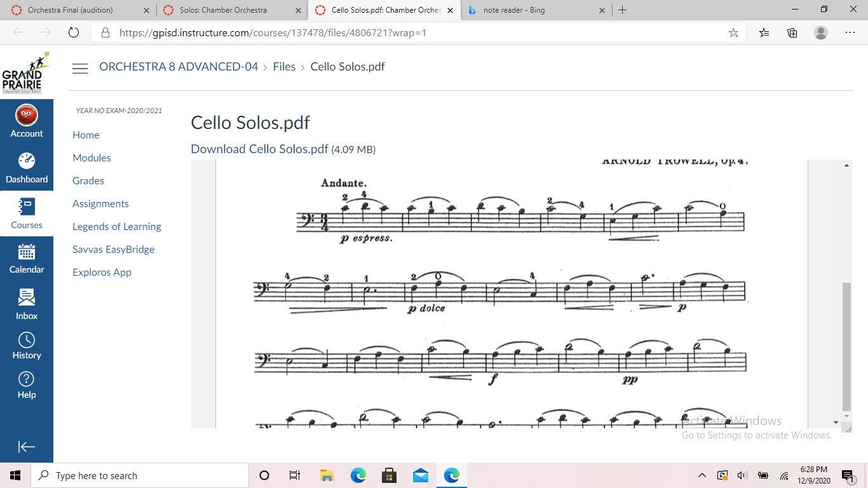This screenshot has height=488, width=868.
Task: Open the Calendar in global navigation
Action: tap(27, 259)
